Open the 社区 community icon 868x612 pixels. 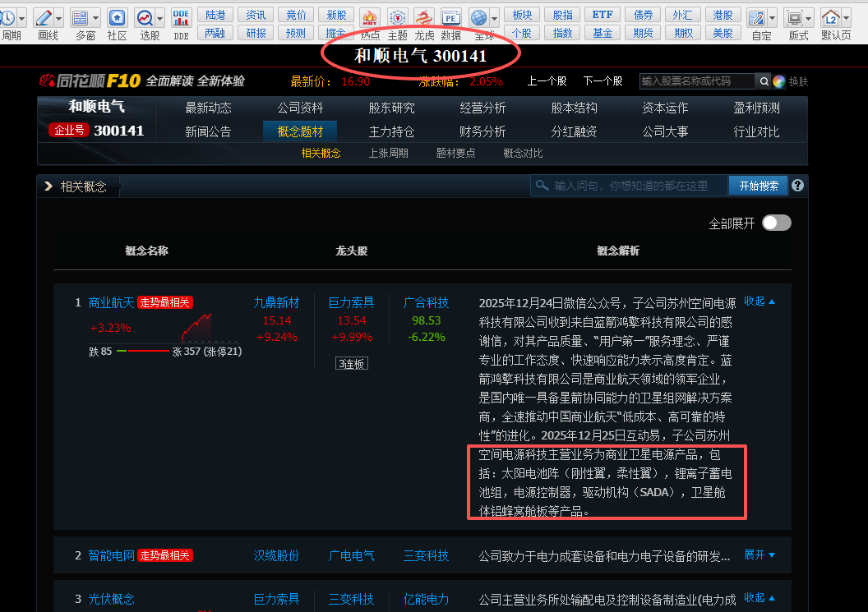point(118,17)
